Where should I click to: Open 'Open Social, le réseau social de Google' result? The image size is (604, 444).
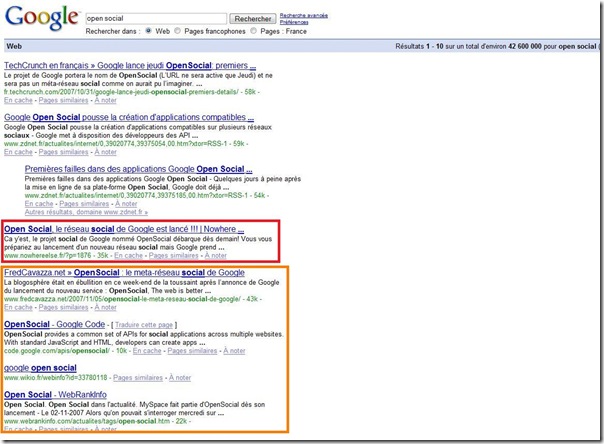(x=124, y=229)
